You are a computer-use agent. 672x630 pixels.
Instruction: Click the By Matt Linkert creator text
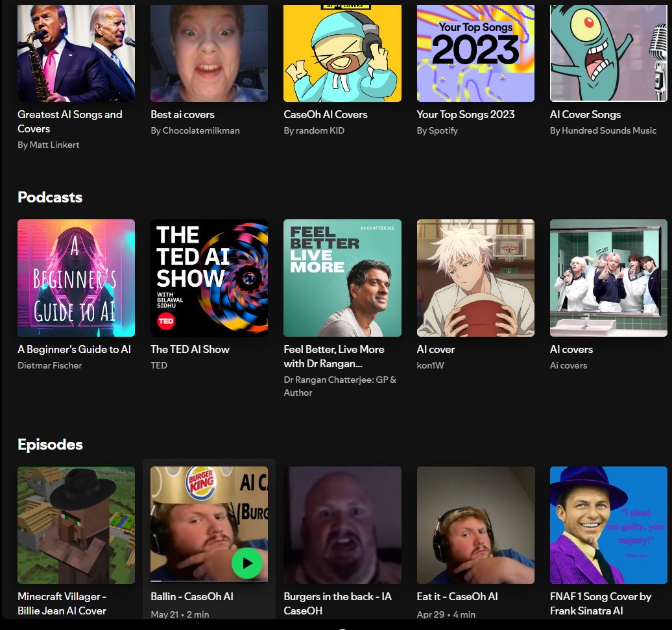49,145
